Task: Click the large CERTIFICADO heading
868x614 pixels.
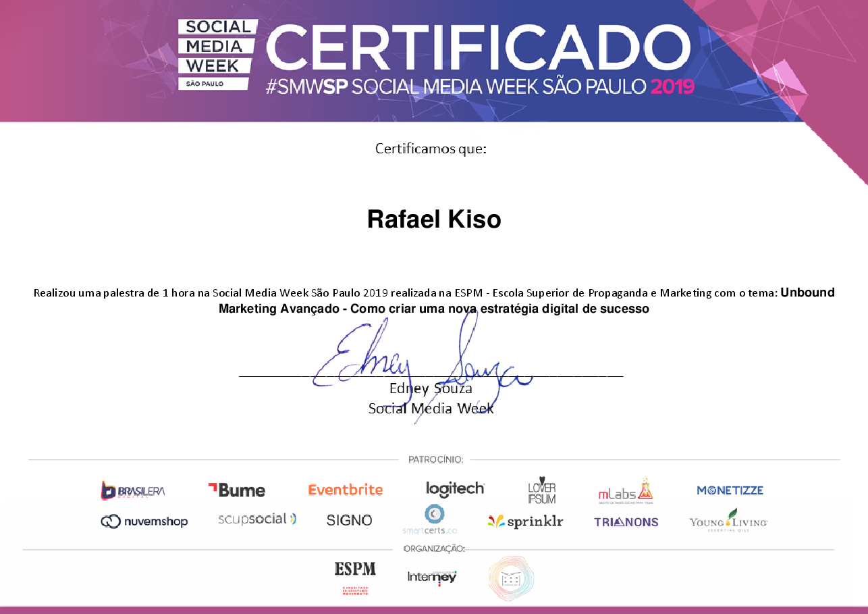Action: click(479, 47)
